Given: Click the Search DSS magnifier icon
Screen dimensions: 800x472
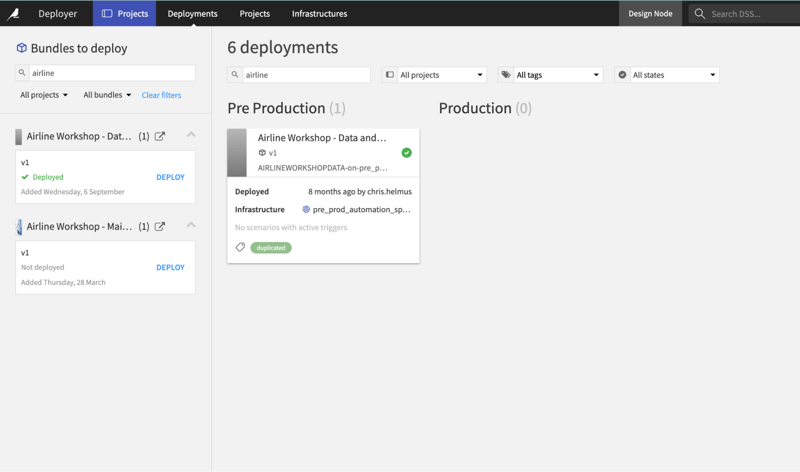Looking at the screenshot, I should point(700,14).
